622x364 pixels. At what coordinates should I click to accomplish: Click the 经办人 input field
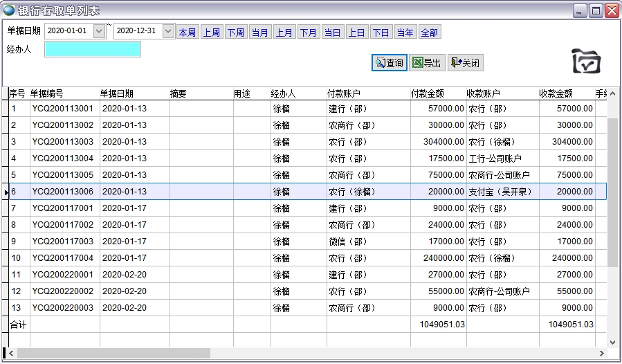coord(92,49)
